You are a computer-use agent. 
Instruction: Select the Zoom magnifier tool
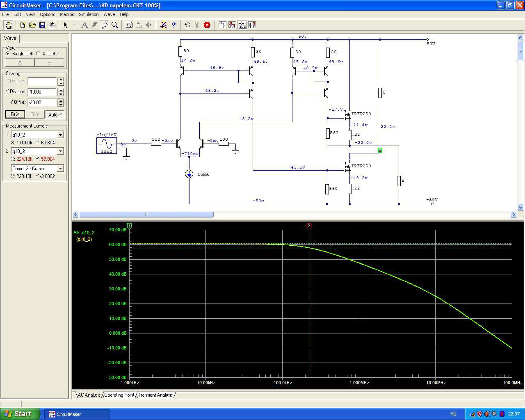[x=115, y=25]
